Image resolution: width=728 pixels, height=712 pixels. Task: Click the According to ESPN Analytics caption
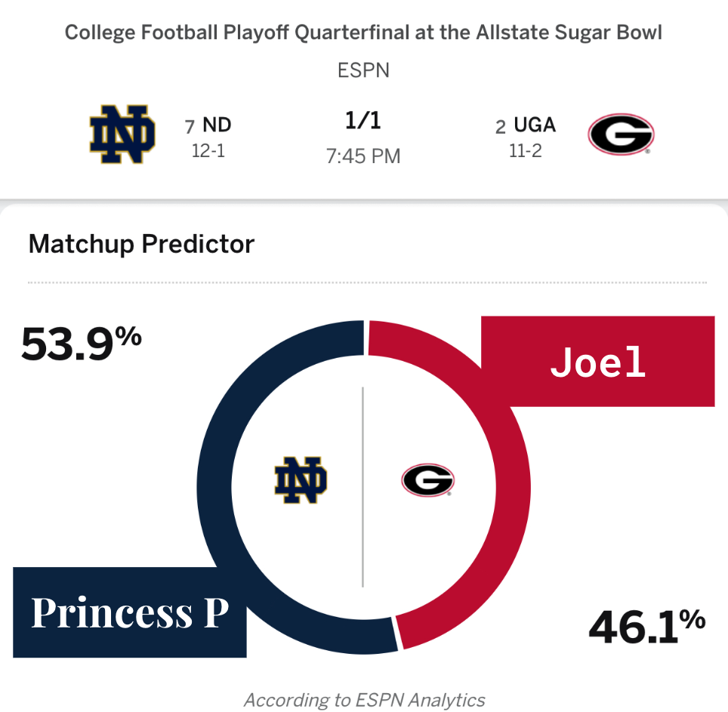coord(364,700)
